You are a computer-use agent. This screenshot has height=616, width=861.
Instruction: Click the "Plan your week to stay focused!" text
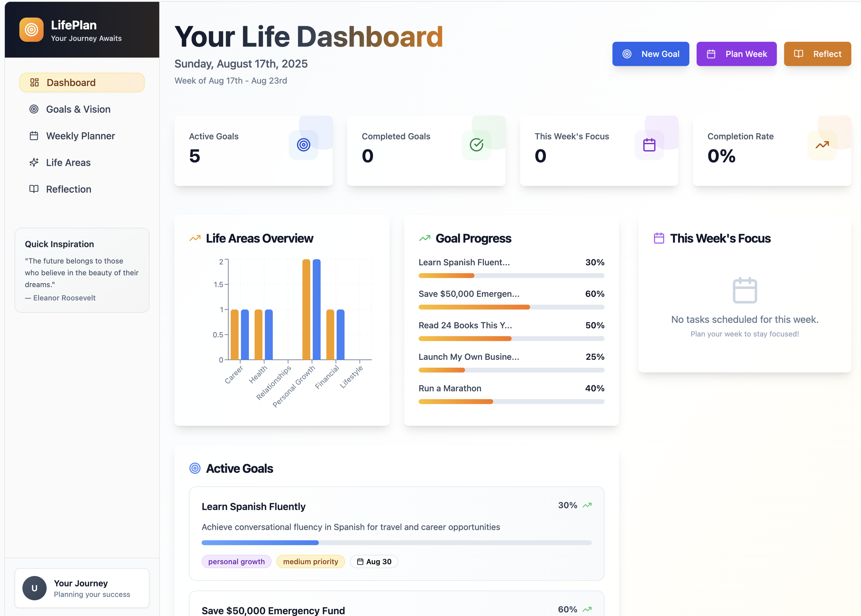745,334
